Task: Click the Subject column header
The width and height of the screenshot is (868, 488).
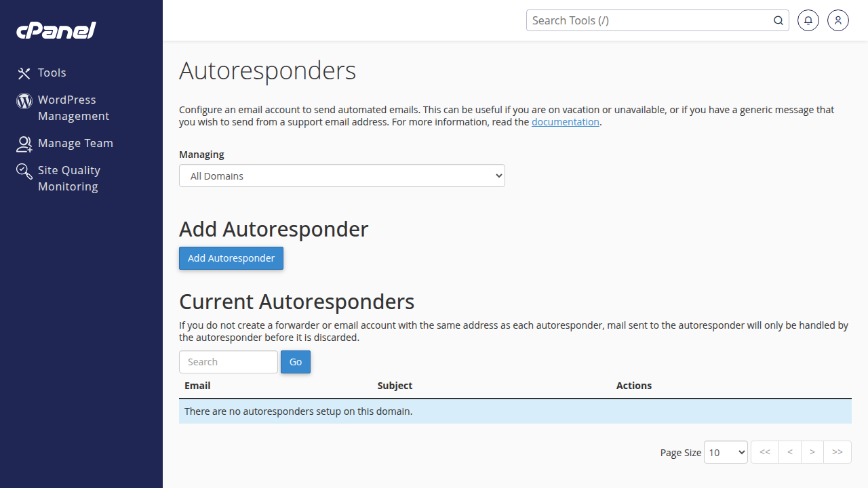Action: tap(395, 386)
